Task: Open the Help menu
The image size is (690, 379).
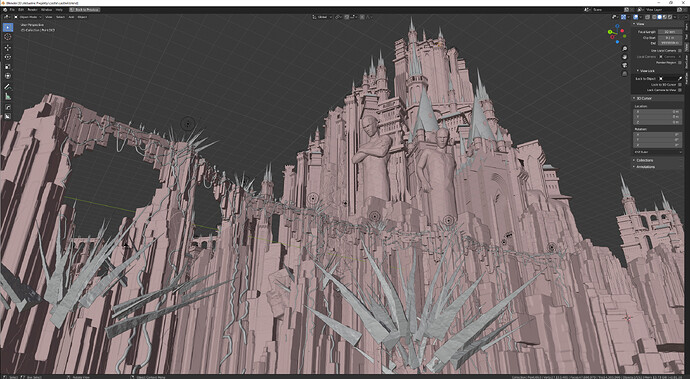Action: click(59, 9)
